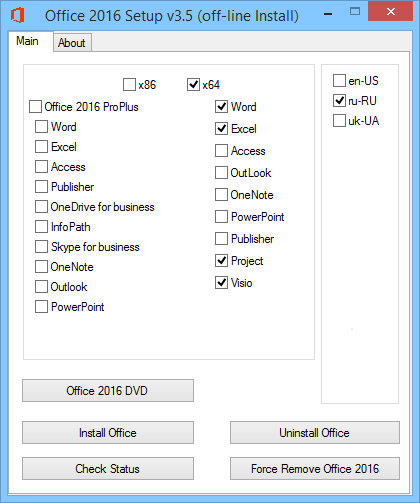Viewport: 420px width, 503px height.
Task: Check the OutLook checkbox below x64
Action: point(221,173)
